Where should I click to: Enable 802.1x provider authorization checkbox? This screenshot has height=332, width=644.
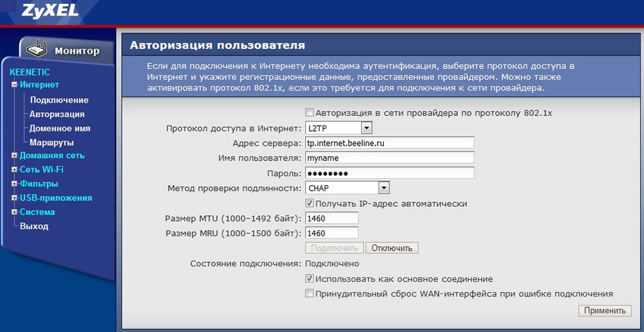(309, 113)
